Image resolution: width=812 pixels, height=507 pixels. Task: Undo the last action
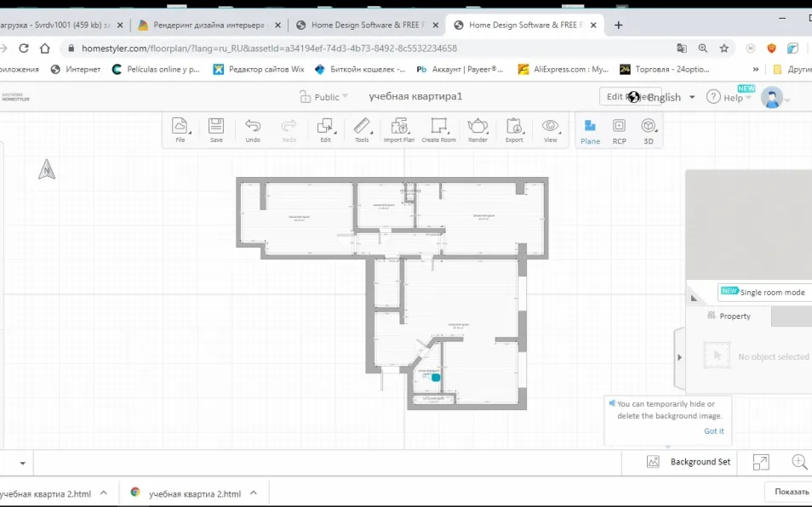253,129
